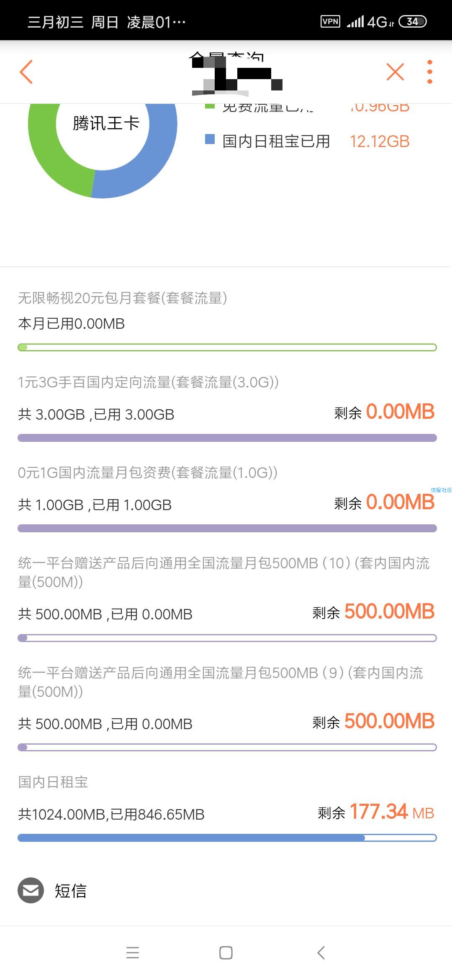Tap the Android back navigation arrow

[321, 952]
